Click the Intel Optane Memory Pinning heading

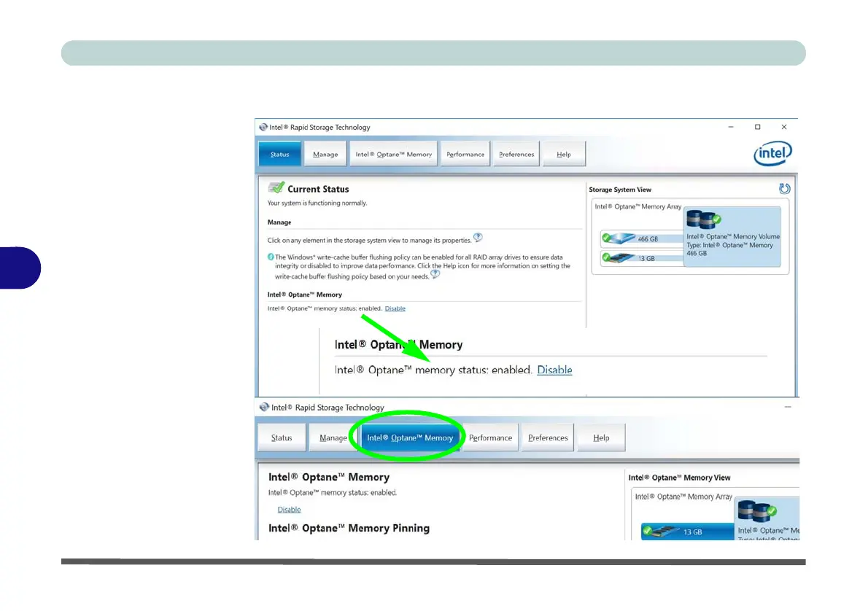click(x=349, y=528)
